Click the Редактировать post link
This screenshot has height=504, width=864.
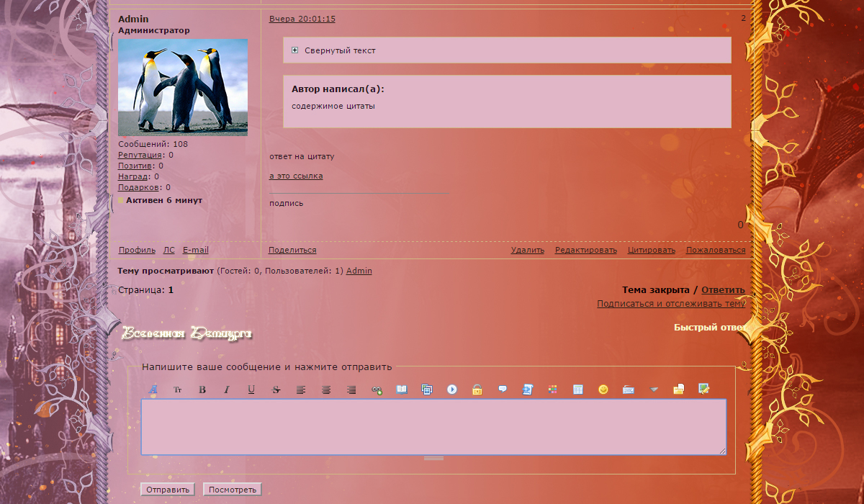585,250
